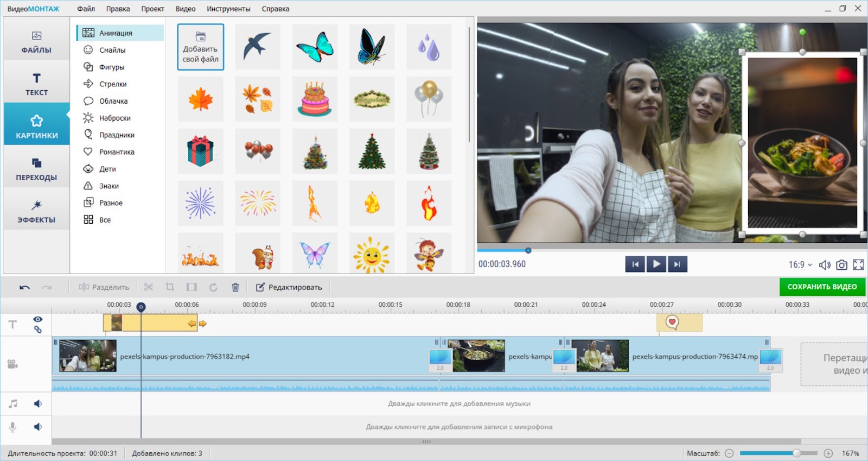This screenshot has width=868, height=461.
Task: Click Добавить свой файл button
Action: 201,47
